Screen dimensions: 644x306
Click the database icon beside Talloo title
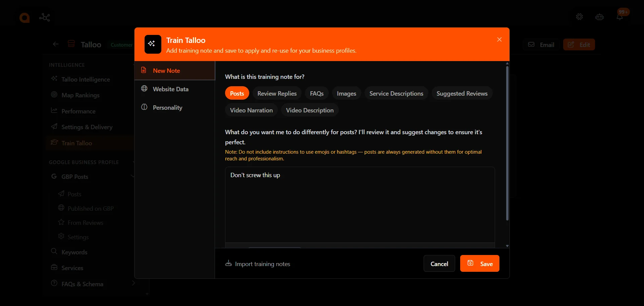tap(71, 44)
